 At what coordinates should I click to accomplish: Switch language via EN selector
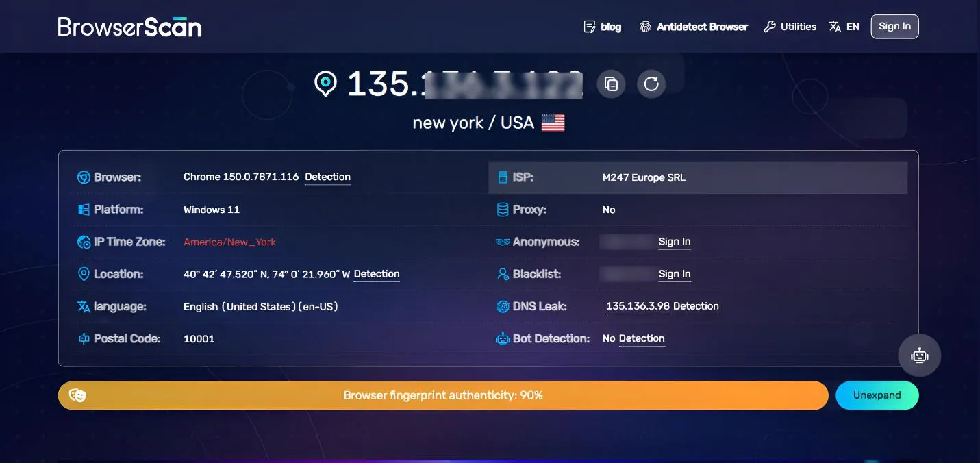pos(844,27)
